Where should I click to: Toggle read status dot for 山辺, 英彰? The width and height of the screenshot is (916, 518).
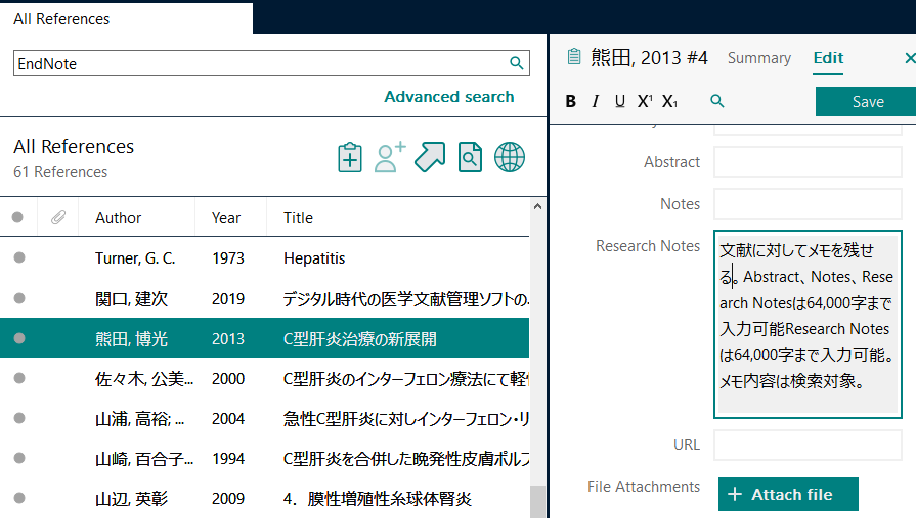click(x=19, y=498)
